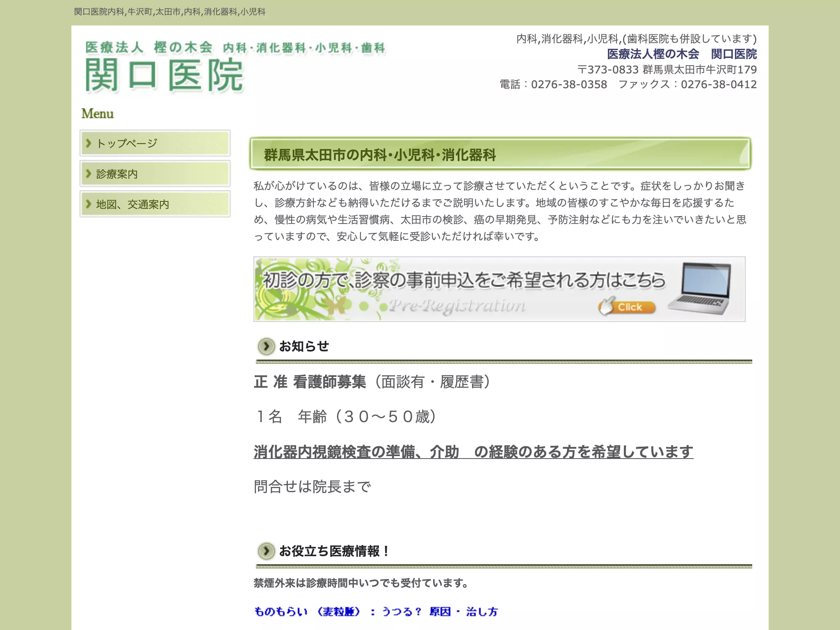The height and width of the screenshot is (630, 840).
Task: Open the トップページ menu item
Action: (155, 143)
